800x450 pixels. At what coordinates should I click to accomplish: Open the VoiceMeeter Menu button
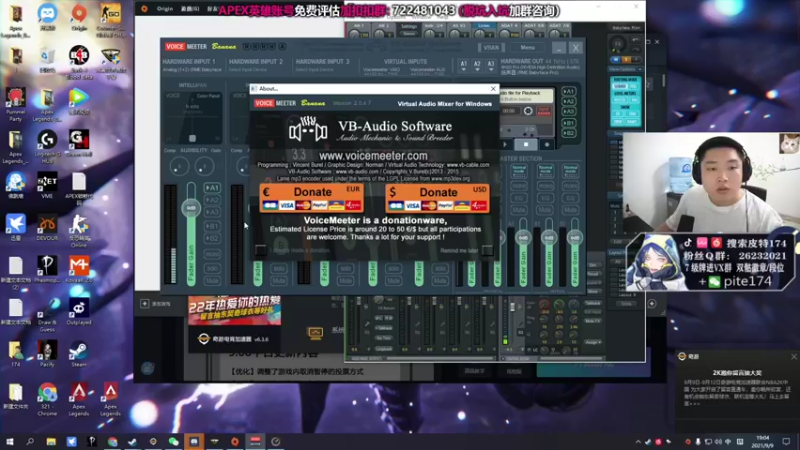click(528, 47)
